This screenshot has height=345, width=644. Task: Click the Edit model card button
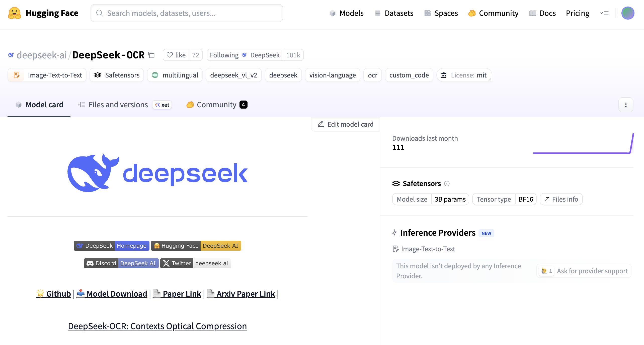pos(346,124)
